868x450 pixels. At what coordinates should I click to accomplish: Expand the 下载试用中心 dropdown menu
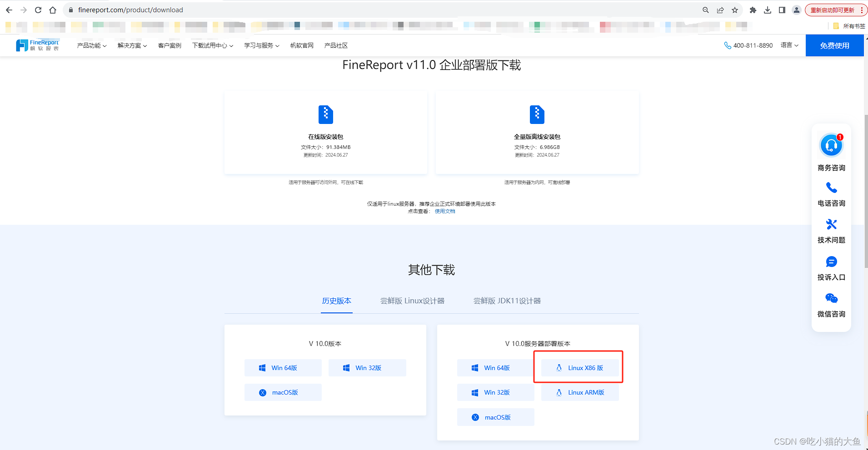tap(213, 45)
